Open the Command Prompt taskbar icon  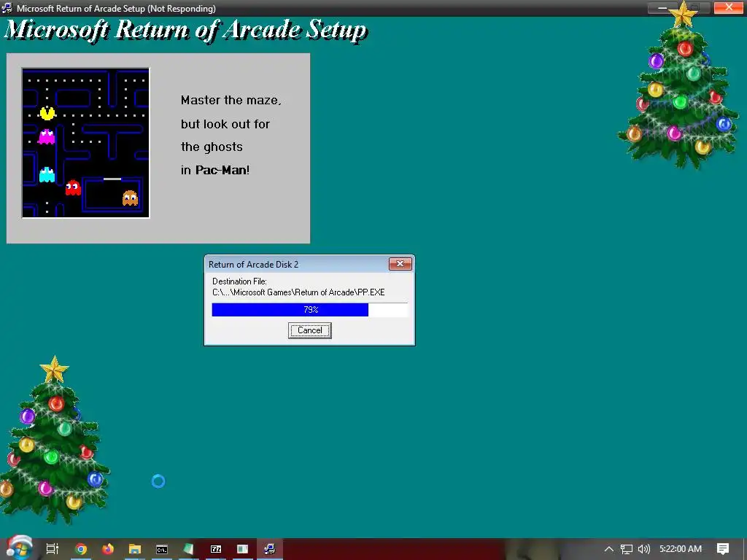pos(162,550)
